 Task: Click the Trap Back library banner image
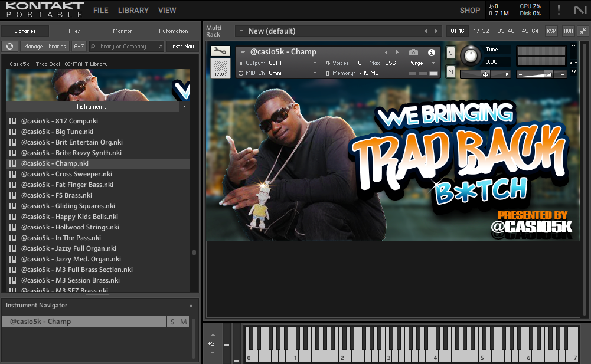tap(97, 85)
